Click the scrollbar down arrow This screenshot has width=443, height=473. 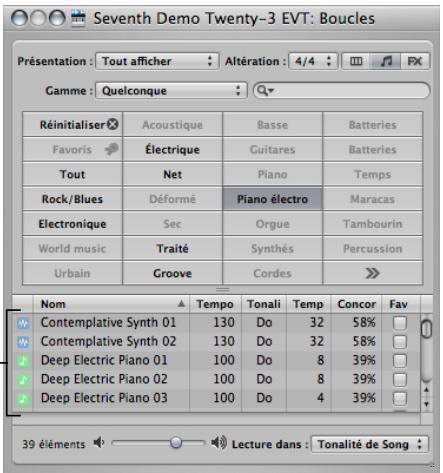coord(426,404)
